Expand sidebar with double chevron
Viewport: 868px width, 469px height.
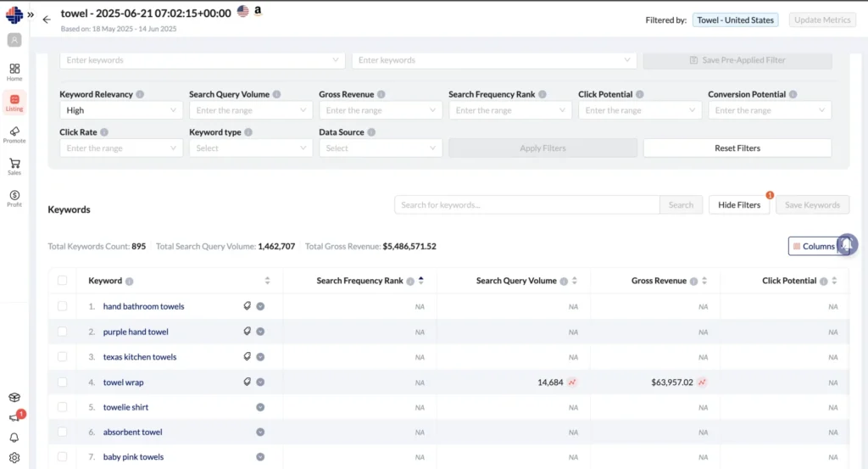pyautogui.click(x=31, y=15)
